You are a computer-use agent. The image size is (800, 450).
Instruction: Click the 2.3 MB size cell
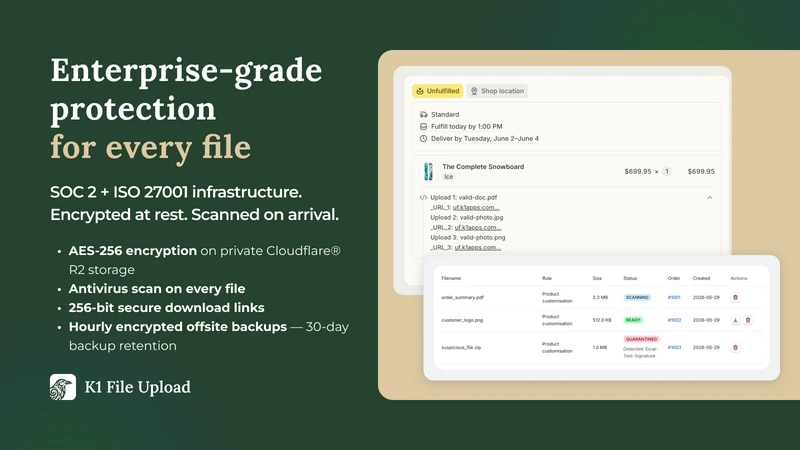pos(600,297)
